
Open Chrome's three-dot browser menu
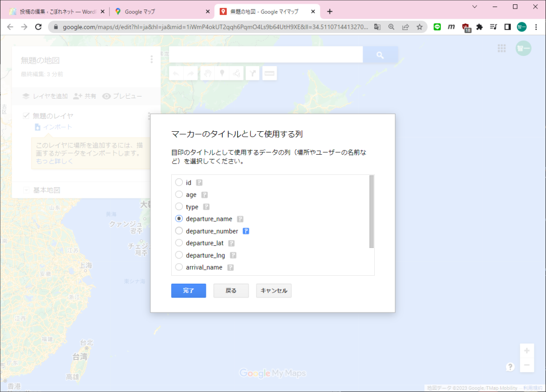point(536,27)
